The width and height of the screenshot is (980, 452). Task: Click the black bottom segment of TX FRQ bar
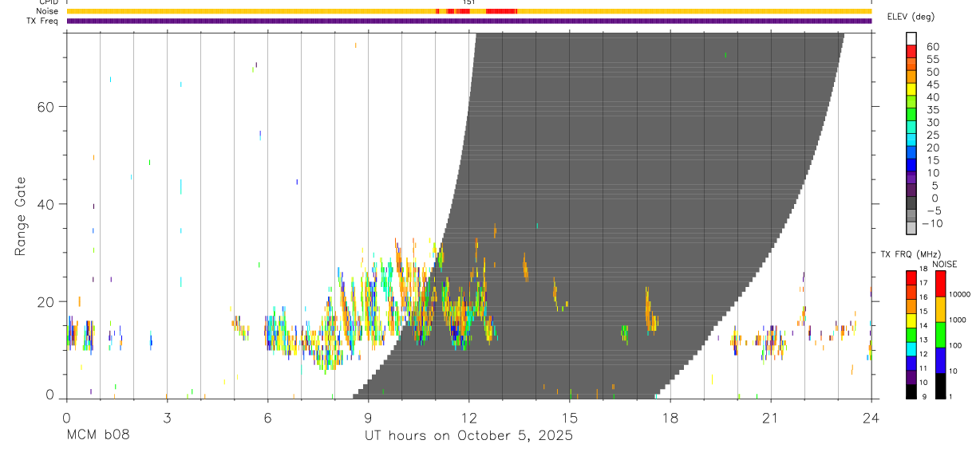911,391
